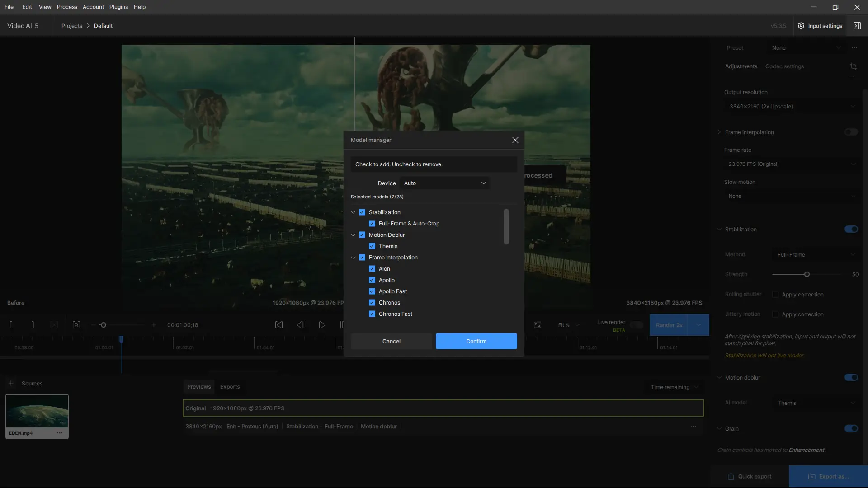Toggle the side panel layout icon
This screenshot has height=488, width=868.
[x=857, y=26]
